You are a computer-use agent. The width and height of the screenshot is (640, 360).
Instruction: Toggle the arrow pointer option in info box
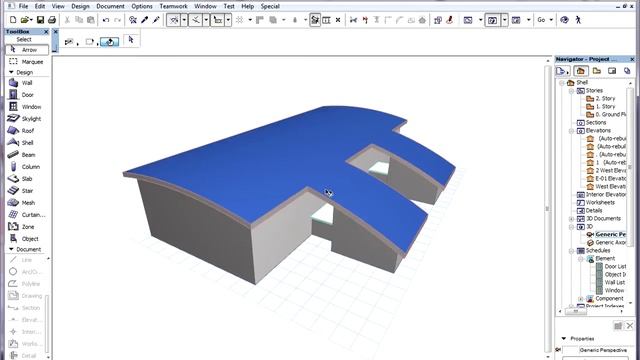click(131, 40)
